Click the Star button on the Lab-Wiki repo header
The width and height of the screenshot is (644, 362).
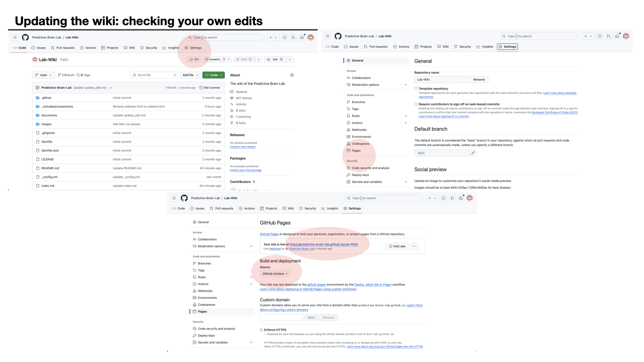click(275, 59)
